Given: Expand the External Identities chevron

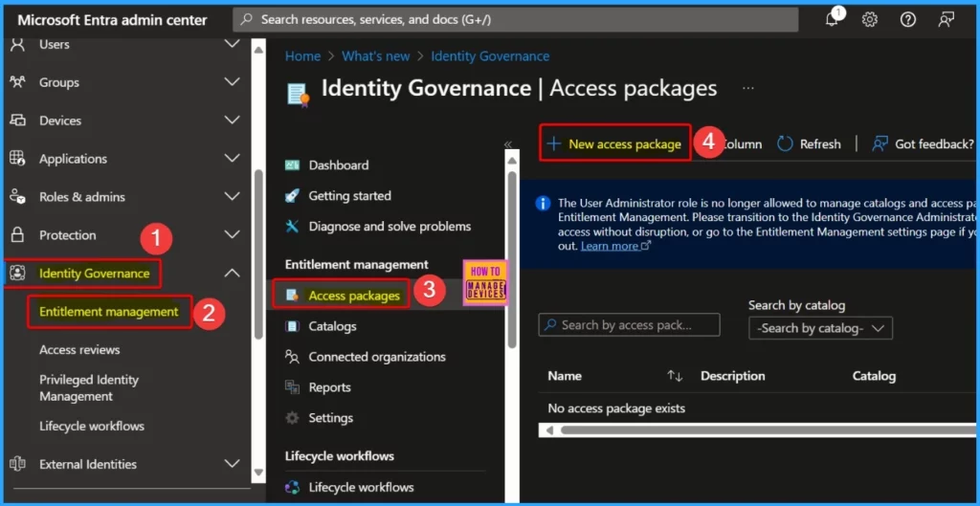Looking at the screenshot, I should (x=233, y=464).
